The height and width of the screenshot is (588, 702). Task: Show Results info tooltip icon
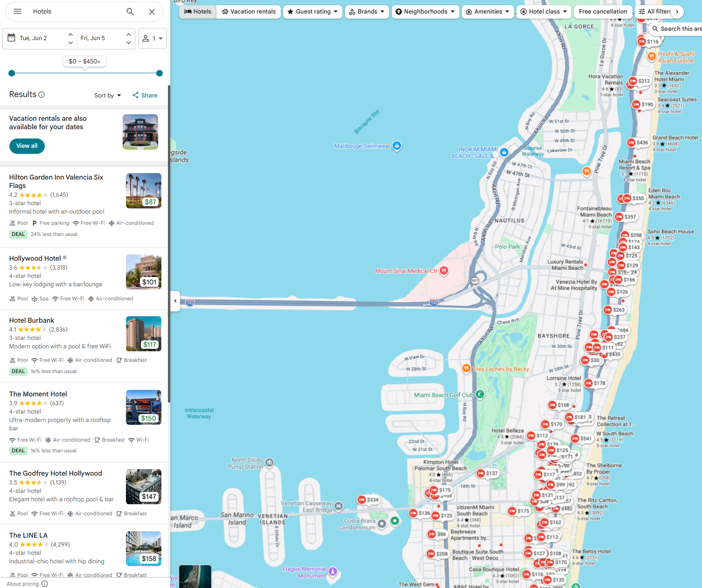point(42,95)
